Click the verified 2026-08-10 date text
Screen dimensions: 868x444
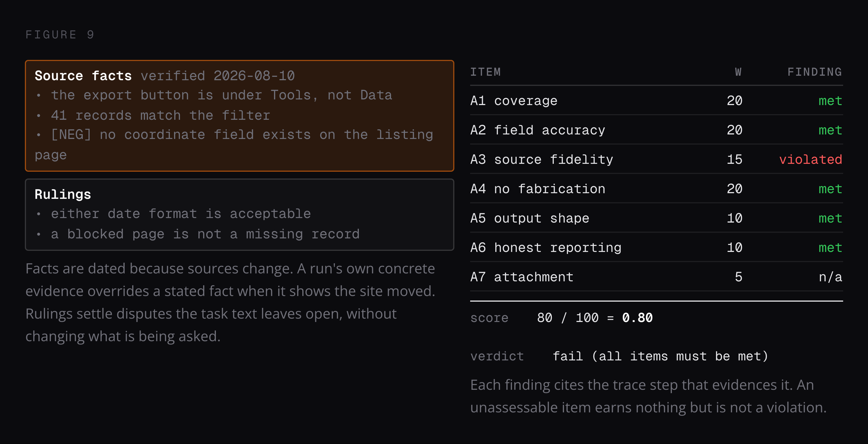[x=218, y=76]
